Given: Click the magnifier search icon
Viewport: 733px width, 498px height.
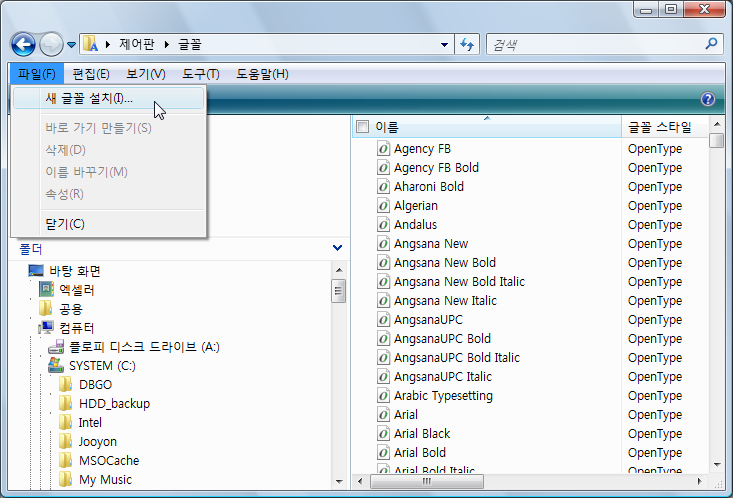Looking at the screenshot, I should 711,44.
